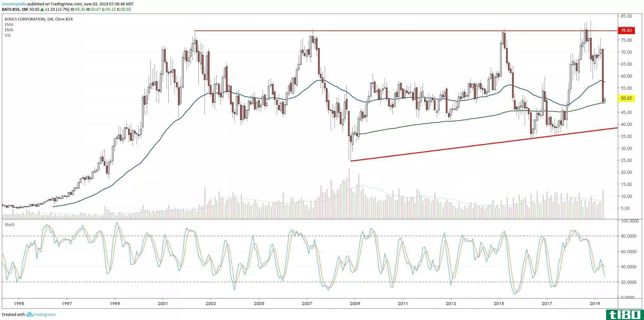Image resolution: width=644 pixels, height=320 pixels.
Task: Click the 85.00 price axis label
Action: point(626,16)
